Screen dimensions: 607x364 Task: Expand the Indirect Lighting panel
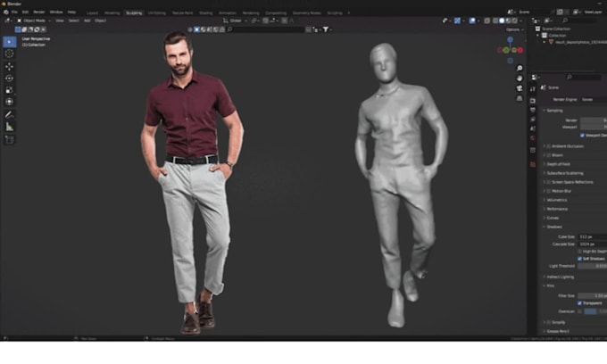click(x=561, y=277)
